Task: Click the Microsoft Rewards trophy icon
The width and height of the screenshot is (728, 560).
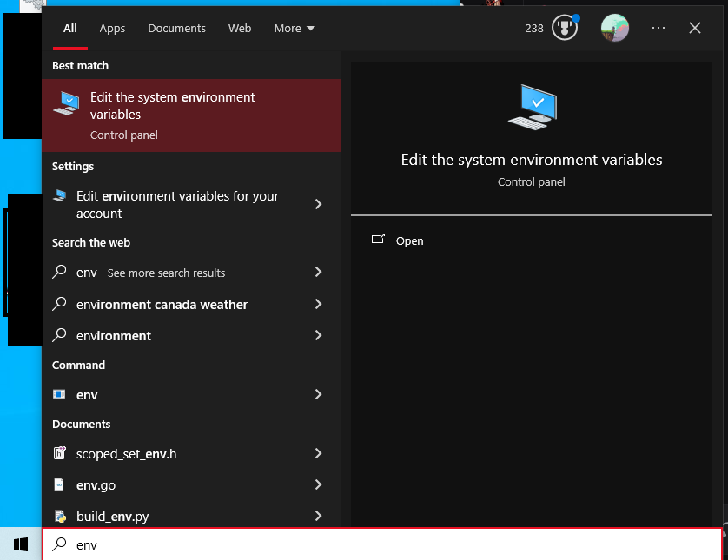Action: pyautogui.click(x=565, y=28)
